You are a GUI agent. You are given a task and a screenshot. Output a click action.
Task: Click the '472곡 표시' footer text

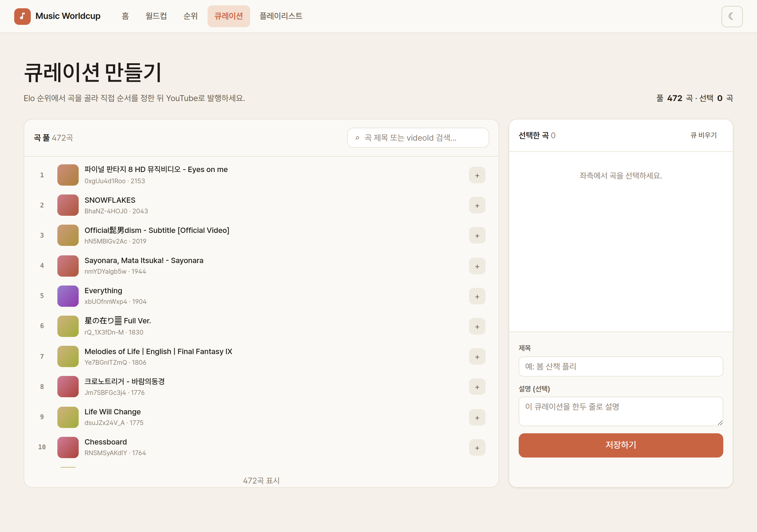tap(261, 481)
